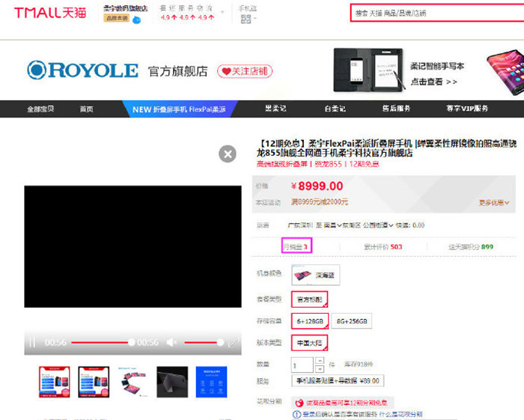Click the Royole brand logo

[x=83, y=70]
